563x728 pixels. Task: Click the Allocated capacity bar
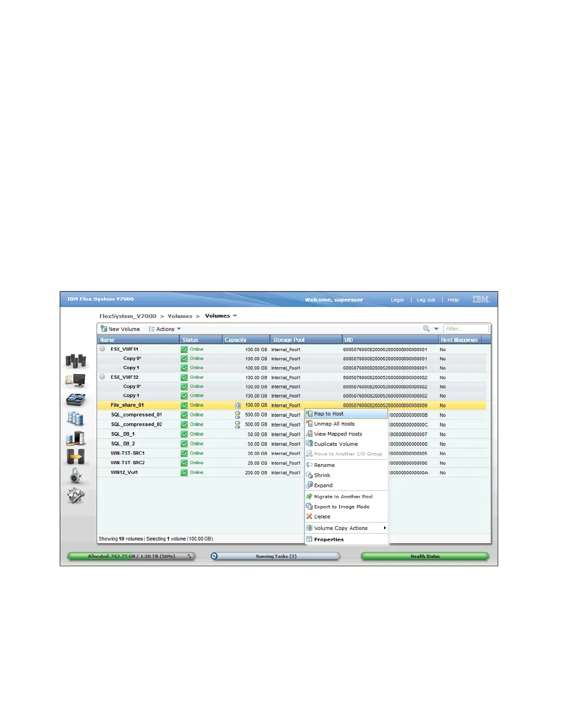[132, 556]
